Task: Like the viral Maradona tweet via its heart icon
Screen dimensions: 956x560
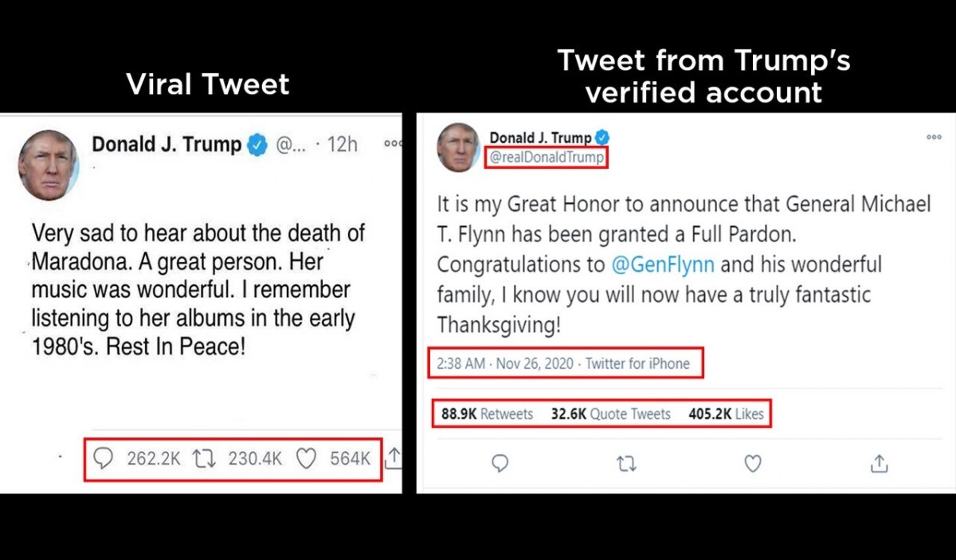Action: 307,459
